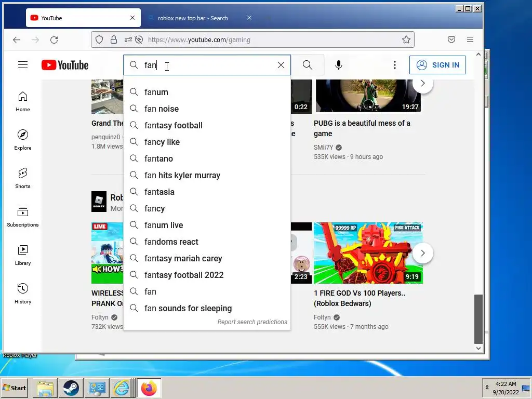Open SMii7Y channel link

point(323,148)
